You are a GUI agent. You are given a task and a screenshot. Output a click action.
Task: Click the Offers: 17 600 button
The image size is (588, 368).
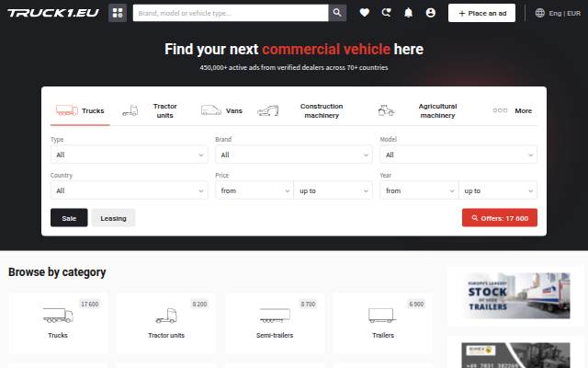click(500, 218)
